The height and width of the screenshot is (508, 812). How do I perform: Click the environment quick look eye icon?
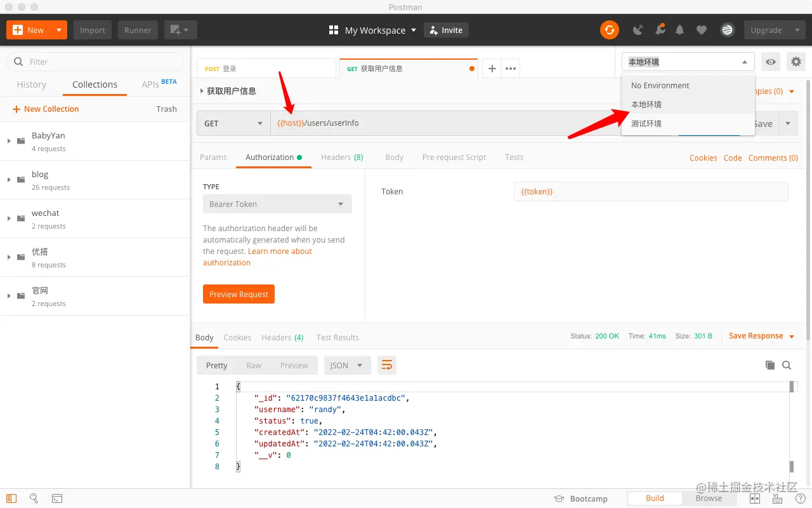[x=771, y=62]
